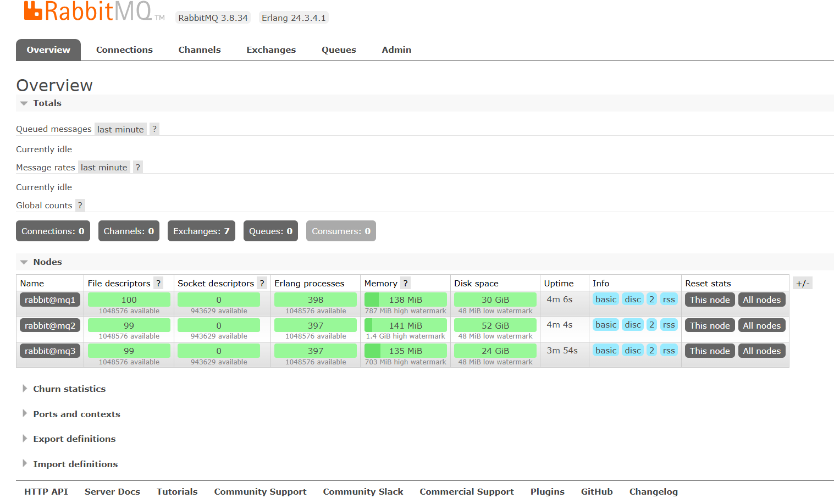Click rabbit@mq1 memory usage bar
The image size is (834, 504).
[406, 300]
